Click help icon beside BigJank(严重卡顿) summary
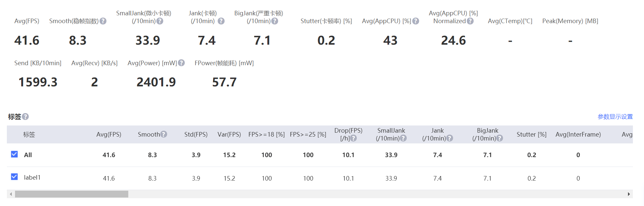The height and width of the screenshot is (206, 644). (x=275, y=21)
